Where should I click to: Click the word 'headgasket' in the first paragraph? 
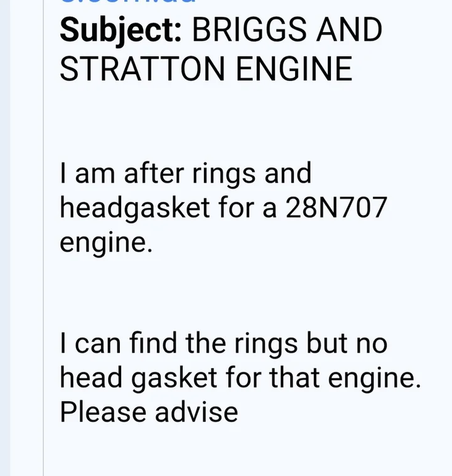coord(135,208)
